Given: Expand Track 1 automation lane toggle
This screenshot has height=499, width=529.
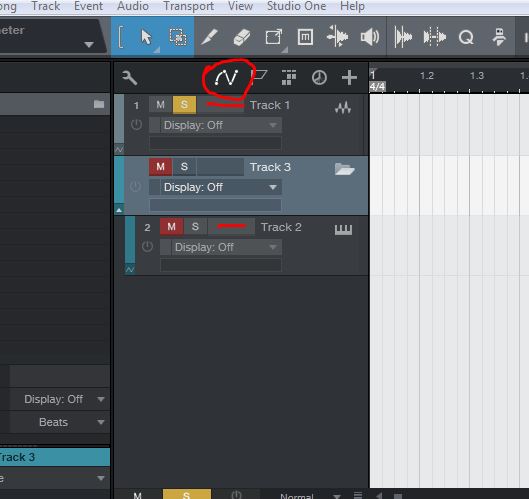Looking at the screenshot, I should 119,149.
